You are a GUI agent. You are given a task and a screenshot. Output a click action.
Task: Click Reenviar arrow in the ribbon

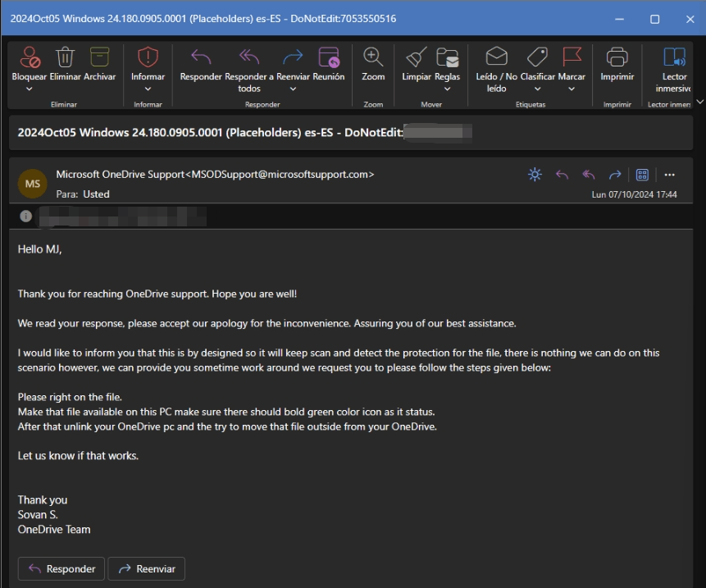click(x=293, y=57)
